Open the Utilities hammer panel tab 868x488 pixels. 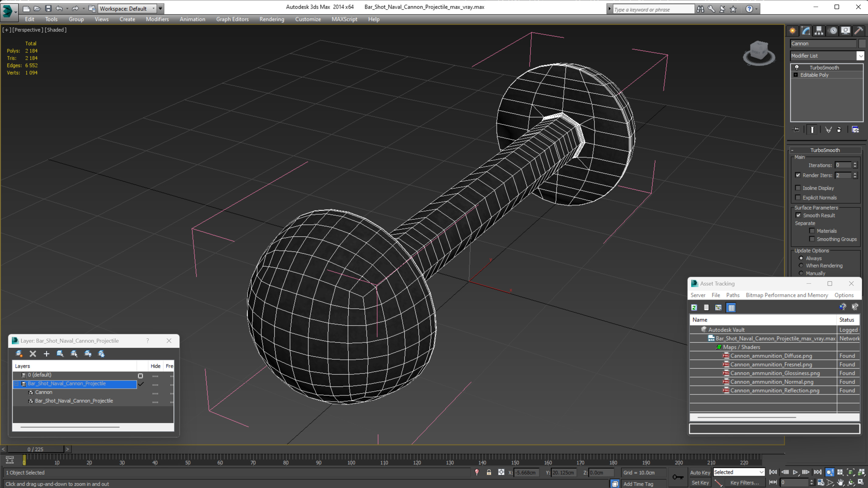tap(859, 31)
